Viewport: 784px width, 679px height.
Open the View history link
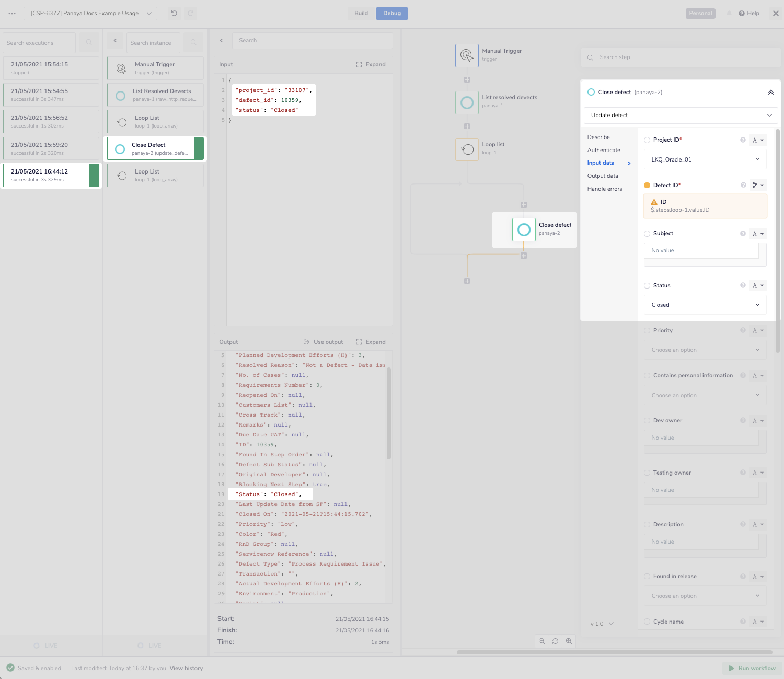(186, 669)
